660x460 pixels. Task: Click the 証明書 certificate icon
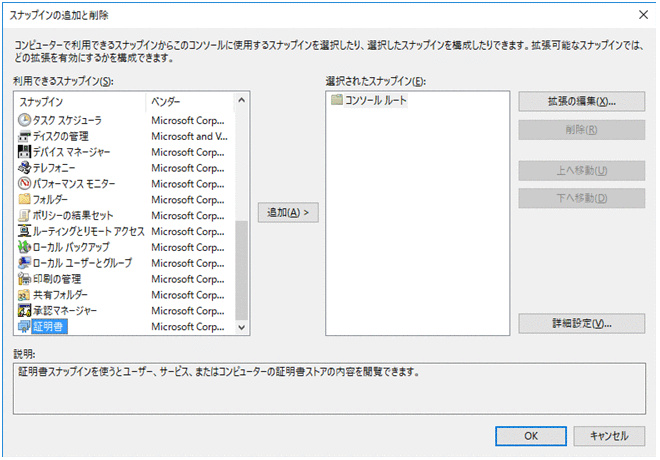[24, 326]
